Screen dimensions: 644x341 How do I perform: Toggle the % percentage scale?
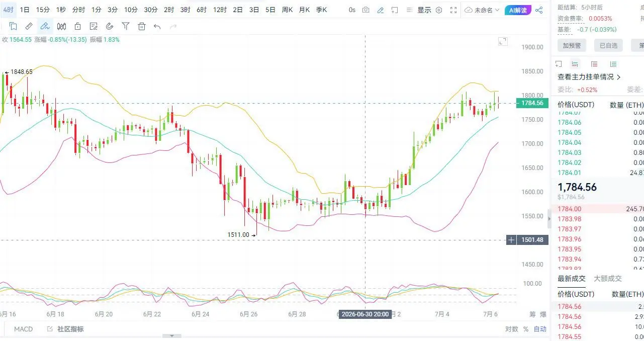tap(526, 329)
